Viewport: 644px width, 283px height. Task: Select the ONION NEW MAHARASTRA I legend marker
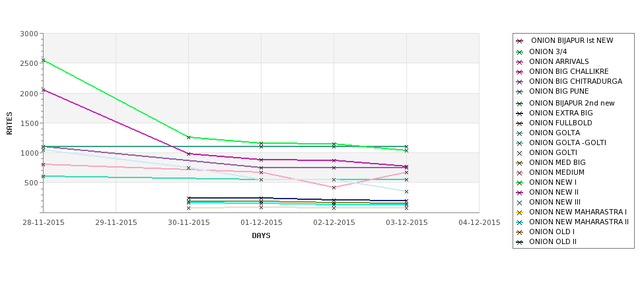[x=520, y=212]
